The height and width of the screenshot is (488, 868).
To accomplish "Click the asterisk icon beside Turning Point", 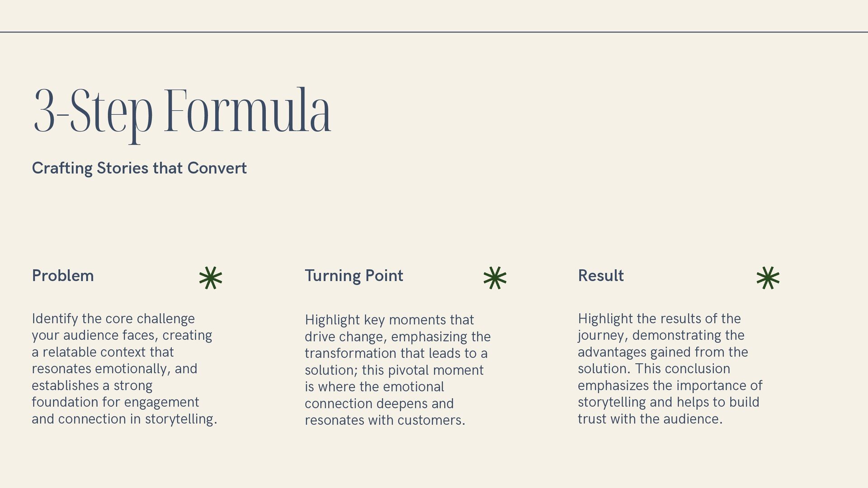I will [495, 278].
